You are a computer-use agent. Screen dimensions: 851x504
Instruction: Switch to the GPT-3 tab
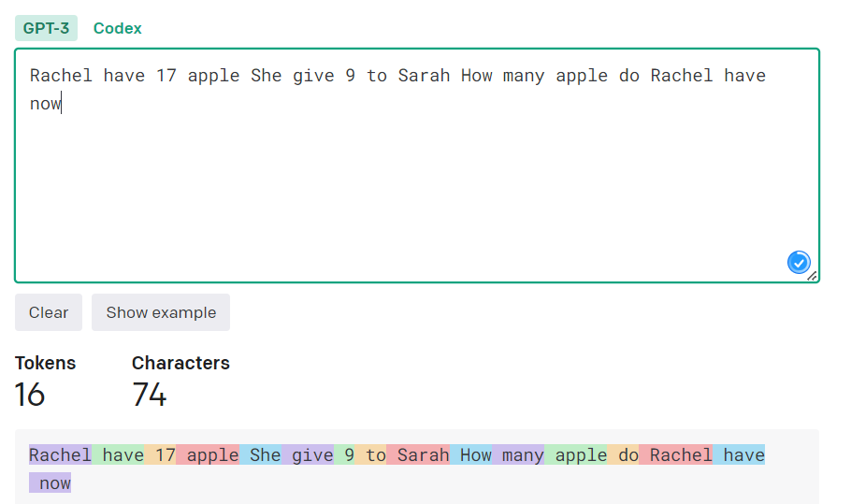46,28
